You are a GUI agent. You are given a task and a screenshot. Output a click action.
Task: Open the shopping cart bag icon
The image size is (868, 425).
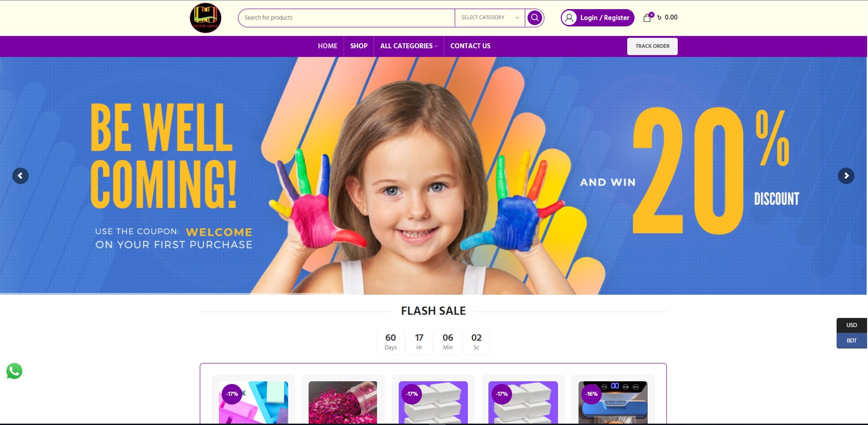pos(647,18)
